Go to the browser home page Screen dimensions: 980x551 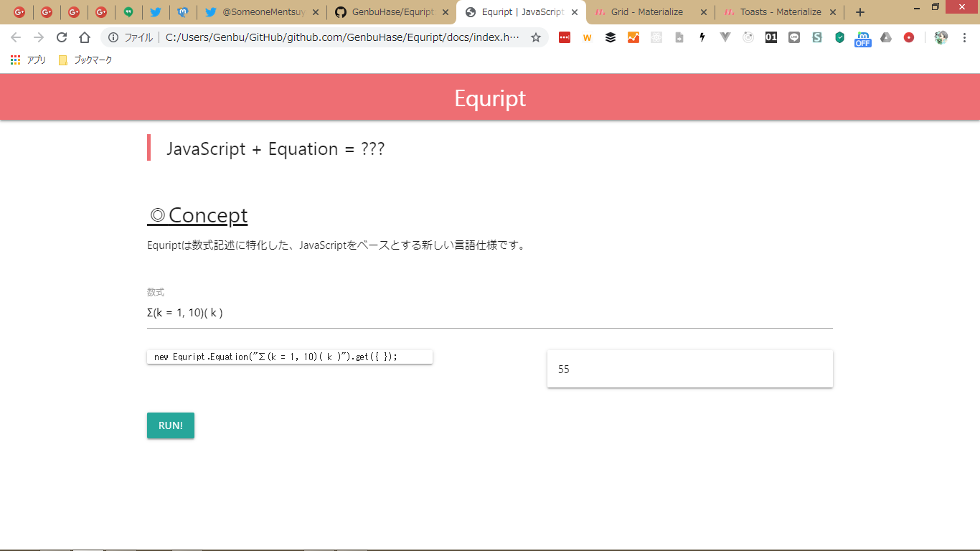tap(85, 38)
